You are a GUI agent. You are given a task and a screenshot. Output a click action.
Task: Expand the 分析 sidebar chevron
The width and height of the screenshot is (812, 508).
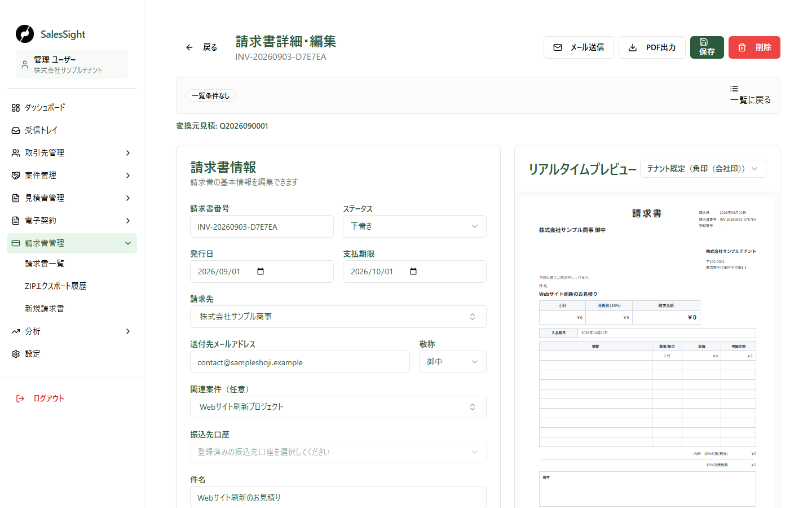(x=128, y=331)
